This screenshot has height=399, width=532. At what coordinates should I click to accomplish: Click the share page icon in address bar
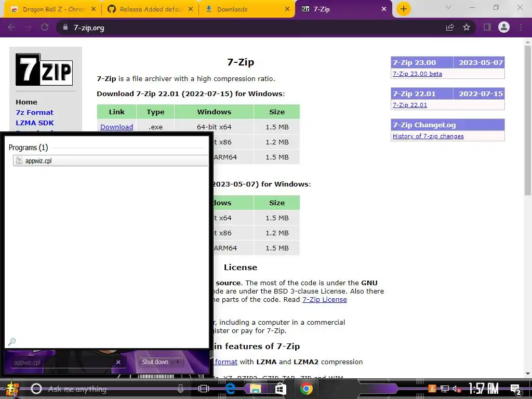(x=450, y=27)
